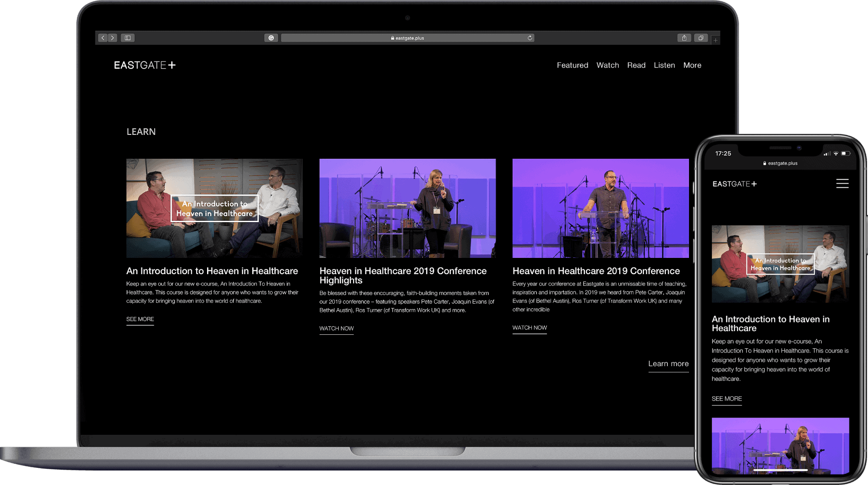Click laptop title An Introduction to Heaven in Healthcare

tap(212, 271)
